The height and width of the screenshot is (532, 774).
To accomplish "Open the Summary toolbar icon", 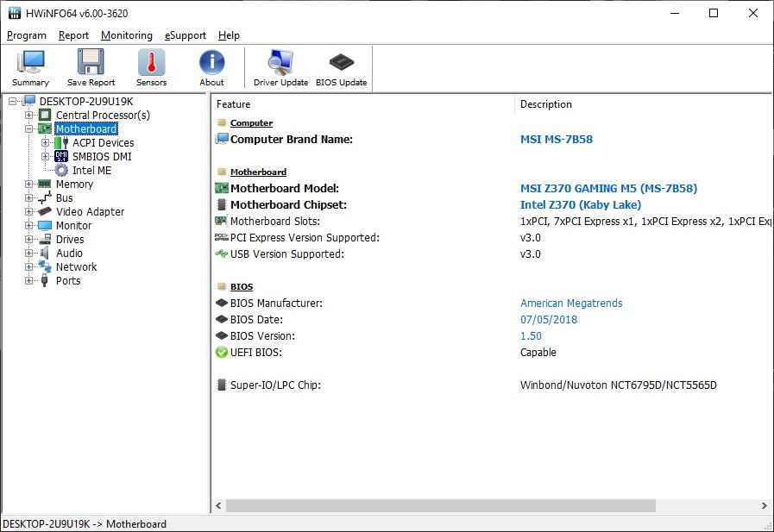I will tap(30, 62).
